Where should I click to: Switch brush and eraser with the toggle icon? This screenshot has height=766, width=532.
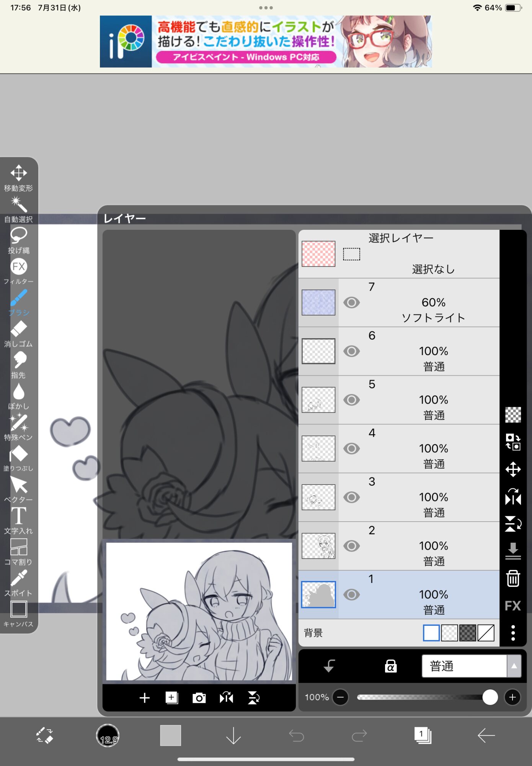45,735
